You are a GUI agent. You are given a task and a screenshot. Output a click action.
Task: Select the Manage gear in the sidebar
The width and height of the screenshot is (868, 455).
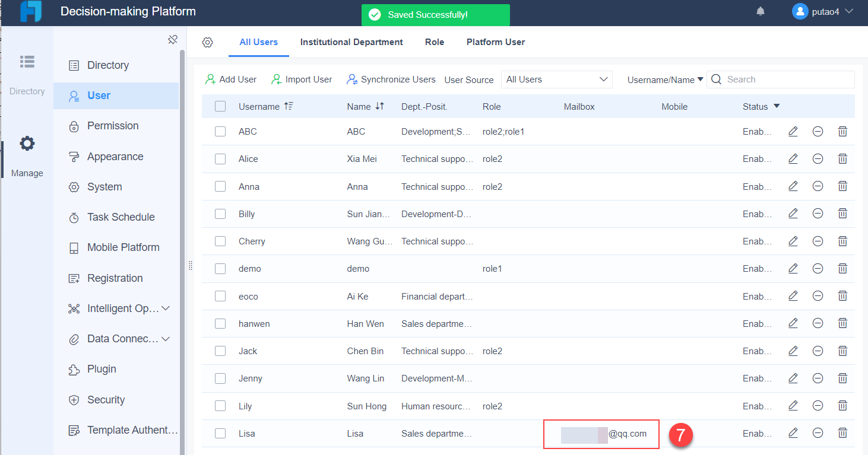27,143
